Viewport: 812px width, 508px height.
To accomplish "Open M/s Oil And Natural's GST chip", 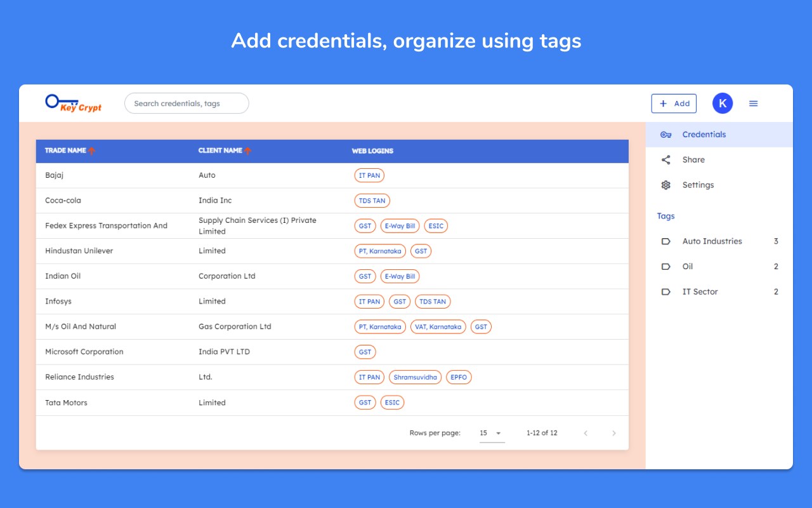I will click(x=481, y=327).
